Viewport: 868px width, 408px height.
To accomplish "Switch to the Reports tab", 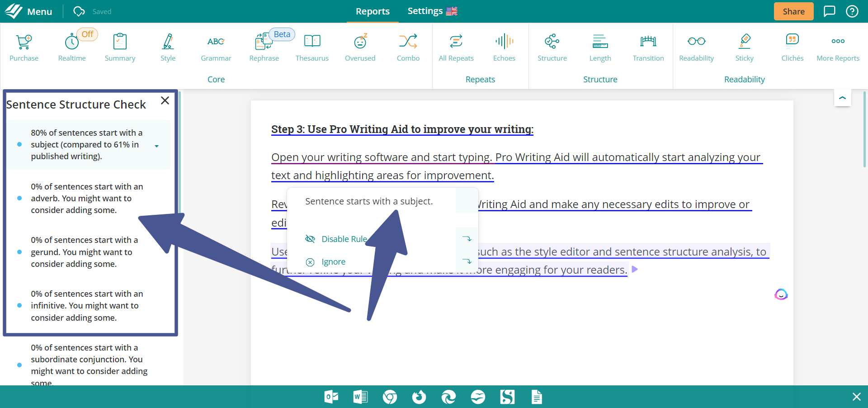I will point(373,11).
